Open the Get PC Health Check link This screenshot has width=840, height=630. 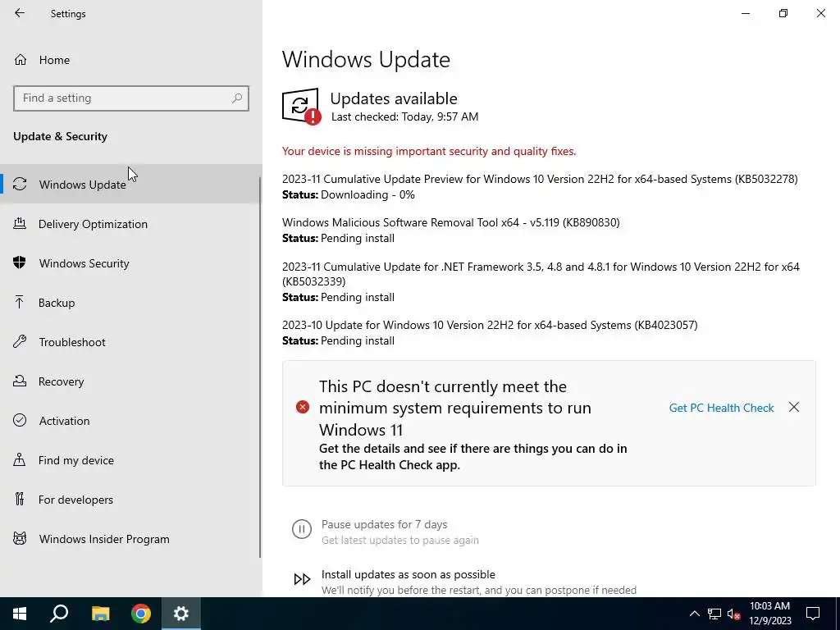click(721, 408)
